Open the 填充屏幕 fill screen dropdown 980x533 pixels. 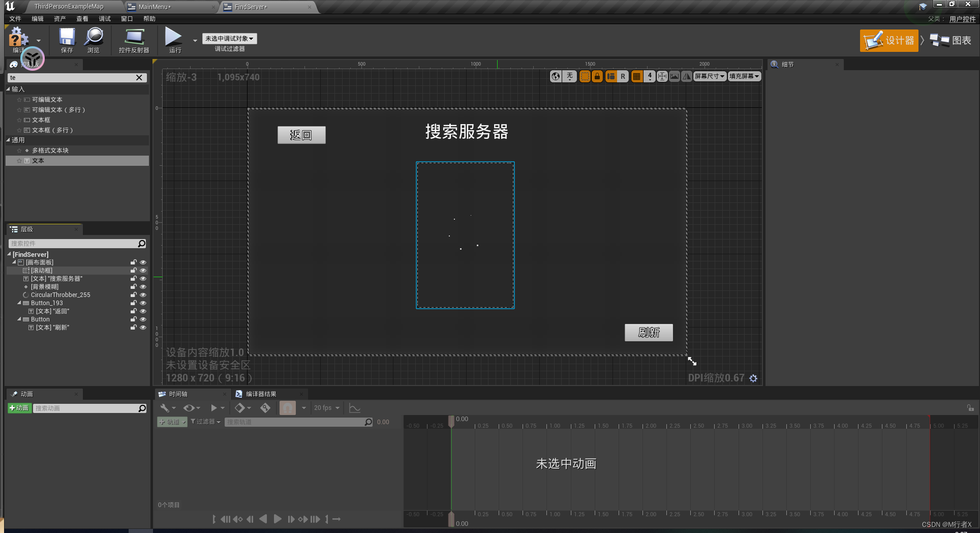point(744,76)
